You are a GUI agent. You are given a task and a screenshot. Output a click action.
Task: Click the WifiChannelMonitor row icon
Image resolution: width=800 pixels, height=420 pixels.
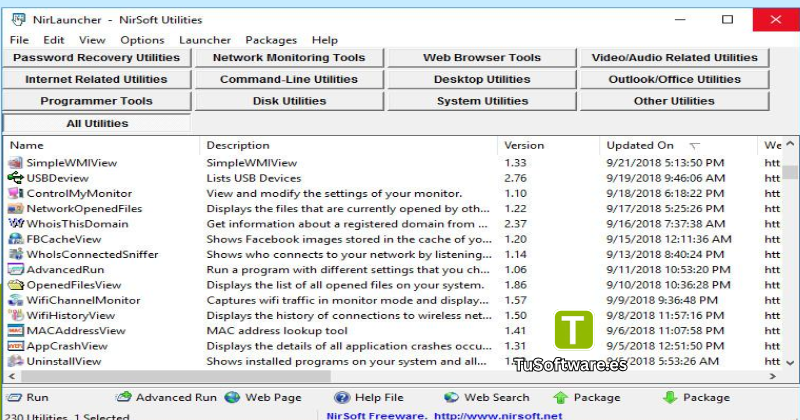click(x=16, y=300)
